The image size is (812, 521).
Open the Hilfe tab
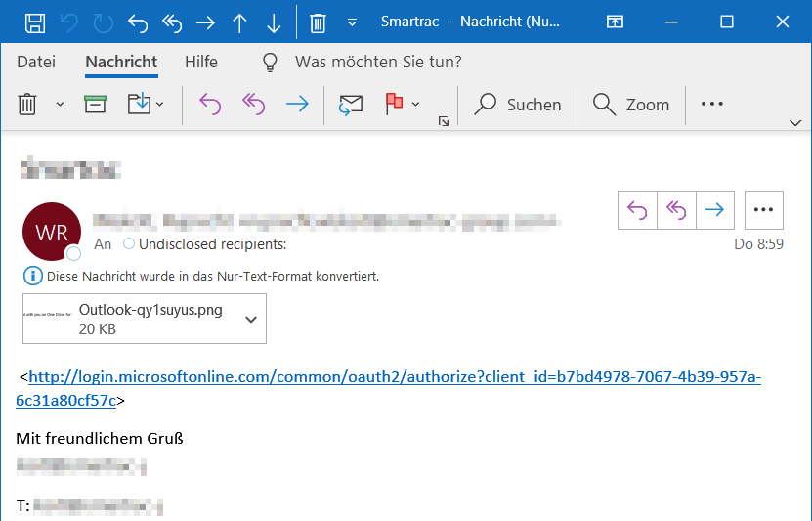pyautogui.click(x=201, y=62)
